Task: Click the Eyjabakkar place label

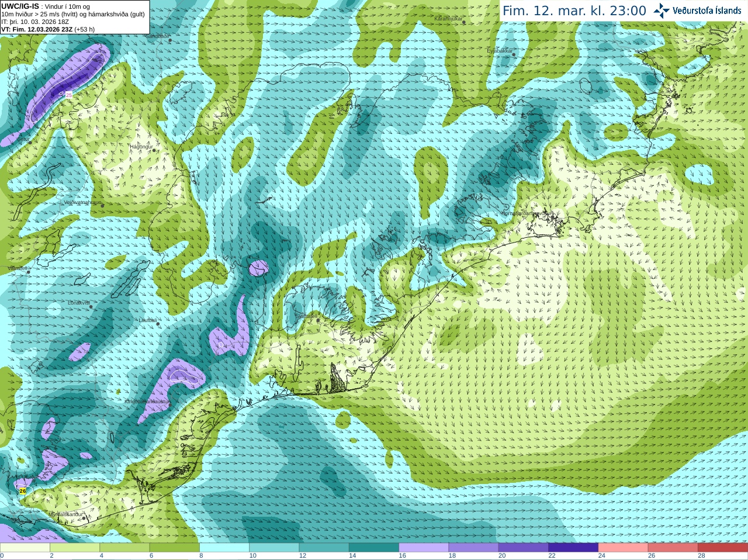Action: coord(500,51)
